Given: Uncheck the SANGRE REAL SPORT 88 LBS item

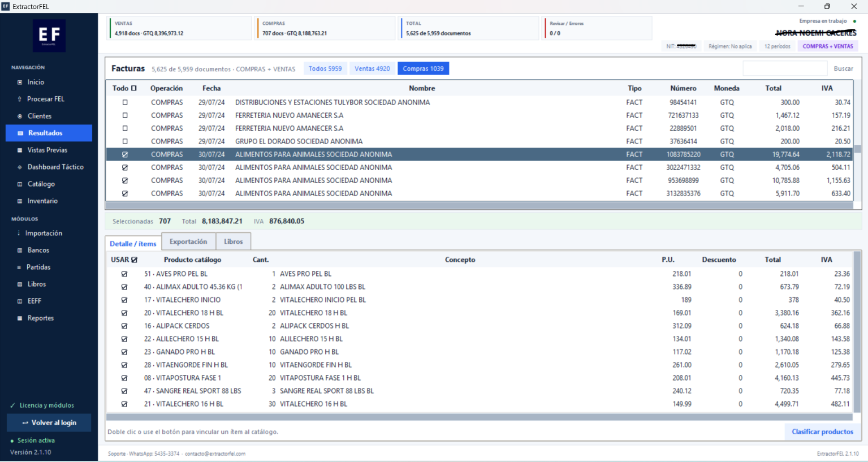Looking at the screenshot, I should (124, 391).
